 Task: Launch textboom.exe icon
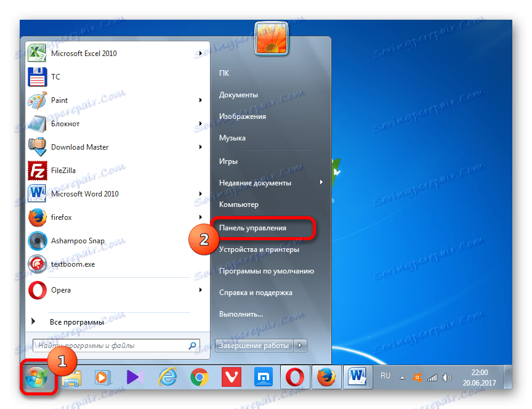coord(37,264)
